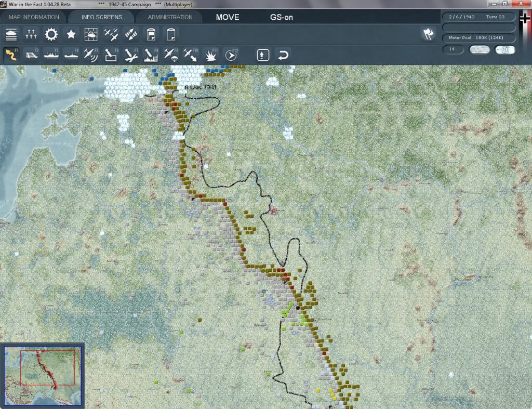Click the crosses losses screen icon
532x409 pixels.
(31, 35)
